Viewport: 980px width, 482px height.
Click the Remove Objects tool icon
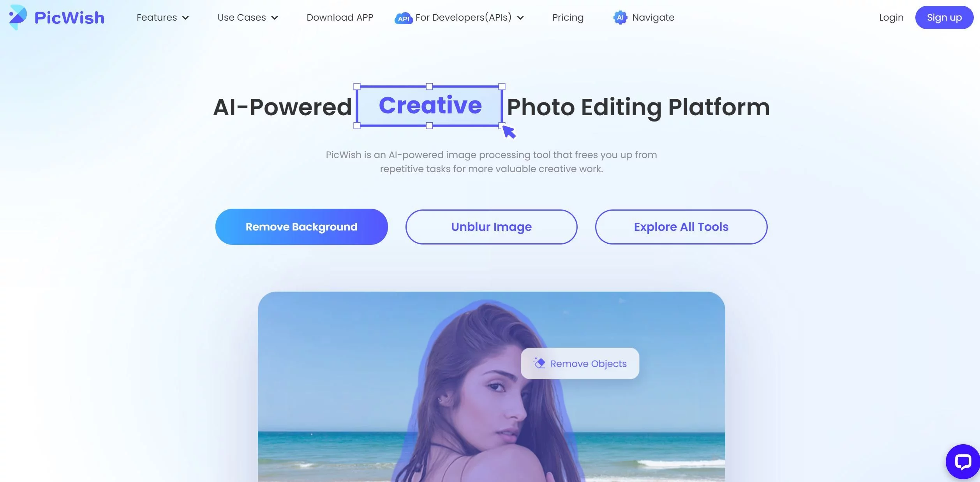tap(538, 363)
